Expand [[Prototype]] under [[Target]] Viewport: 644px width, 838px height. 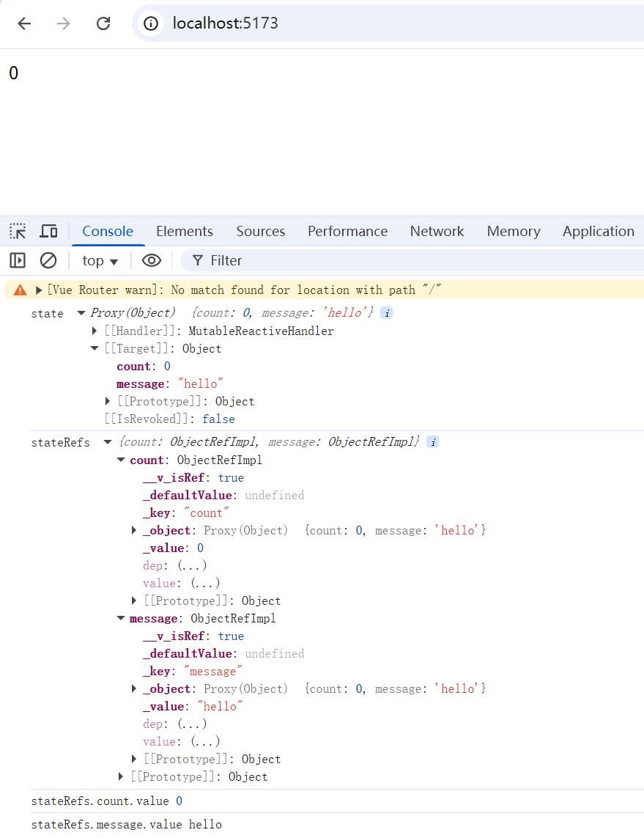(108, 401)
